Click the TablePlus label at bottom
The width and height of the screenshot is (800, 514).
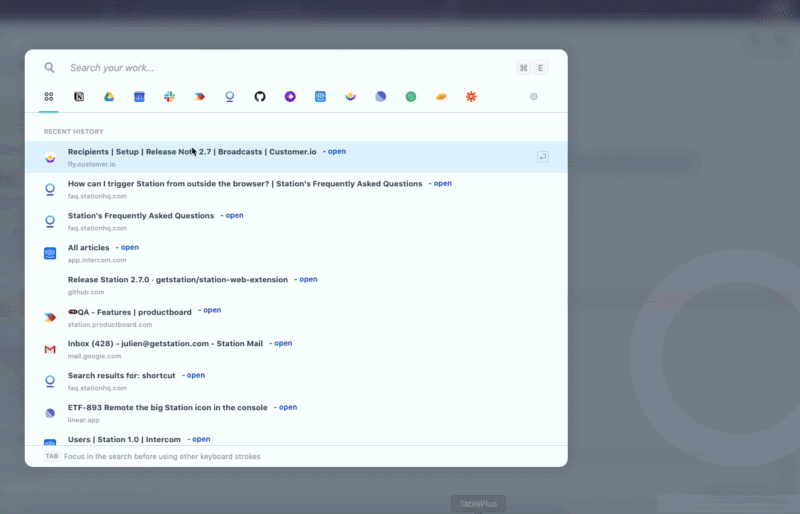(x=478, y=504)
